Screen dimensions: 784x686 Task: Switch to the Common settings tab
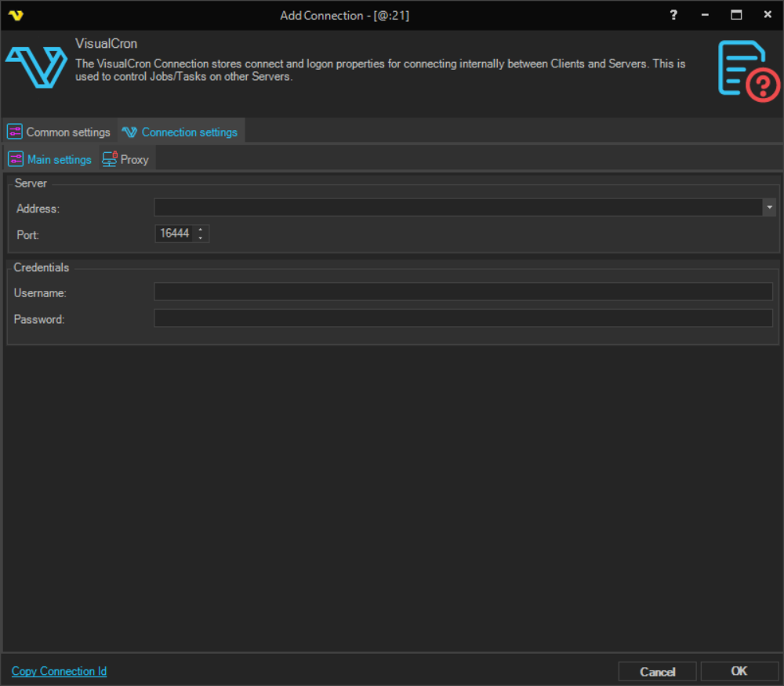[x=60, y=132]
